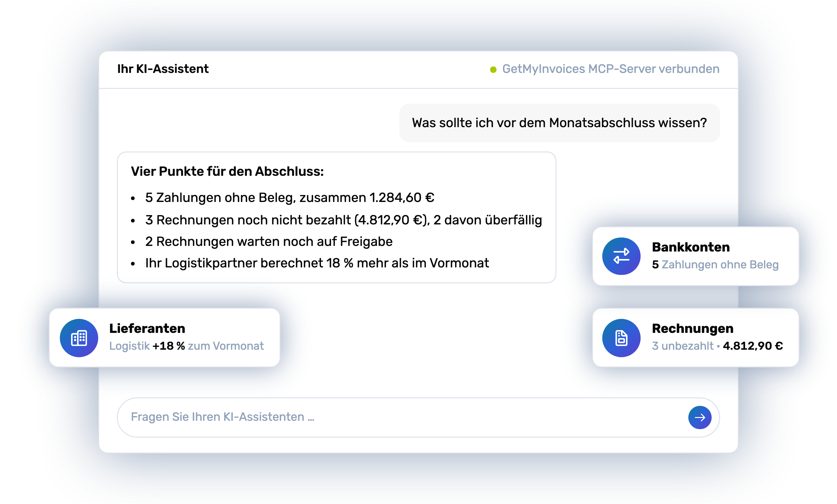
Task: Click the user message 'Was sollte ich vor dem Monatsabschluss wissen?'
Action: [x=559, y=122]
